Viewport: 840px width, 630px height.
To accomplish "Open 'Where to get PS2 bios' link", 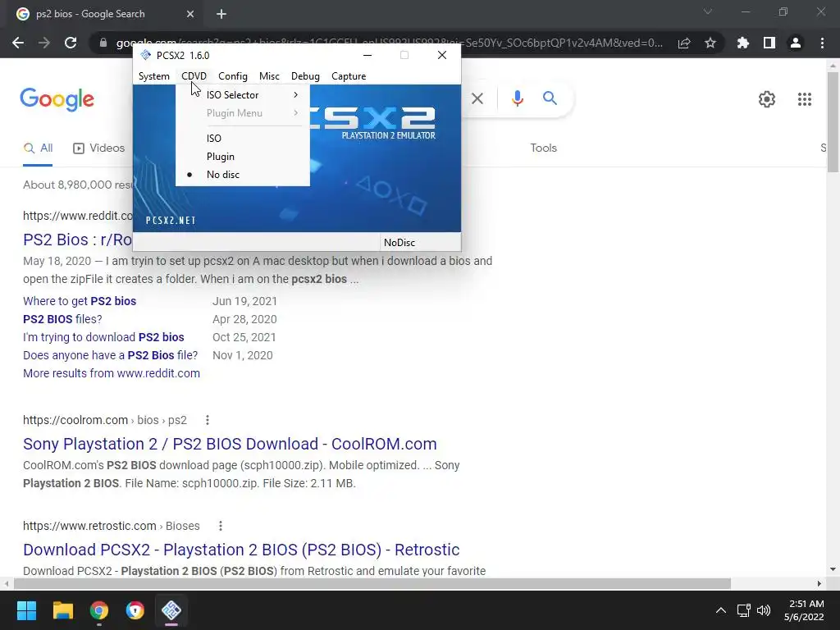I will (x=80, y=301).
